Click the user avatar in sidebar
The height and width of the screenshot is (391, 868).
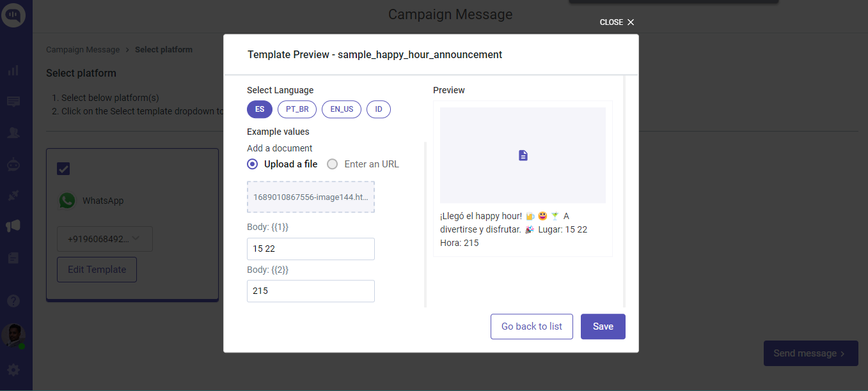pyautogui.click(x=13, y=335)
